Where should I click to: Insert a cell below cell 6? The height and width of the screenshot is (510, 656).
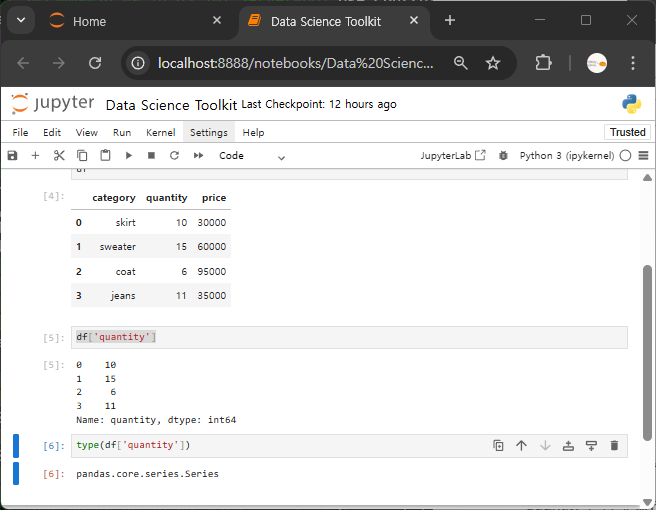591,446
